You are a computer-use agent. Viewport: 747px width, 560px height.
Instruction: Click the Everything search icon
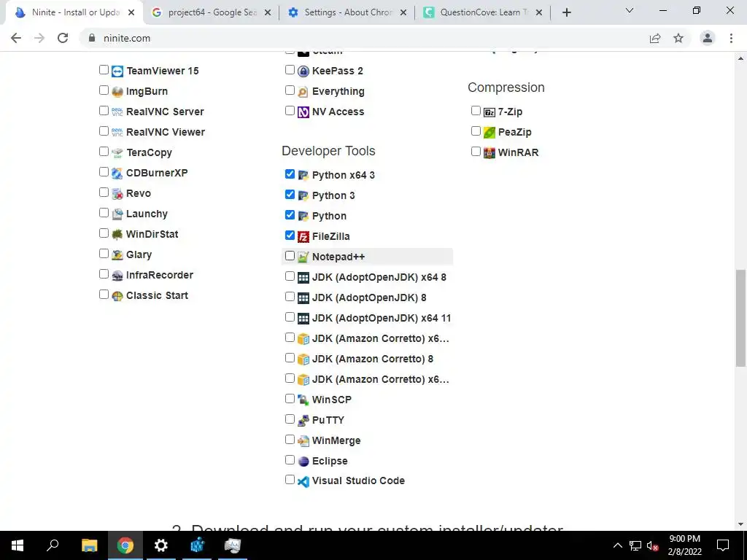click(303, 92)
